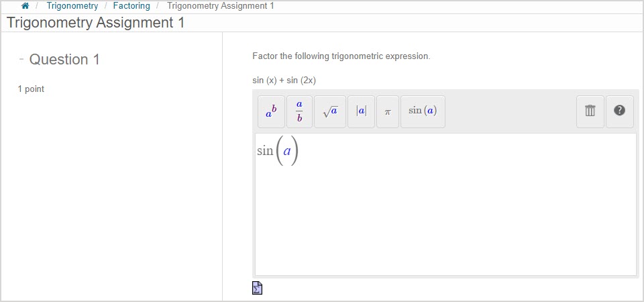This screenshot has height=302, width=644.
Task: Click the expression sin (x) + sin (2x)
Action: coord(284,81)
